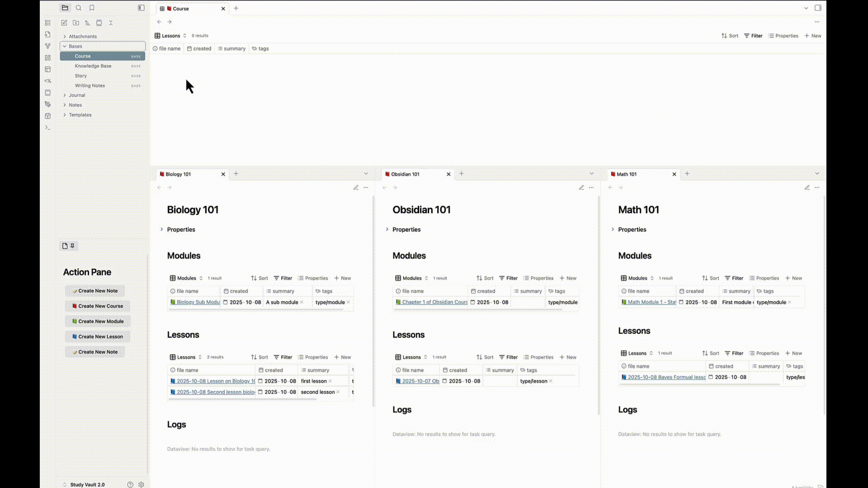Open the bookmarks pane
This screenshot has width=868, height=488.
click(92, 8)
